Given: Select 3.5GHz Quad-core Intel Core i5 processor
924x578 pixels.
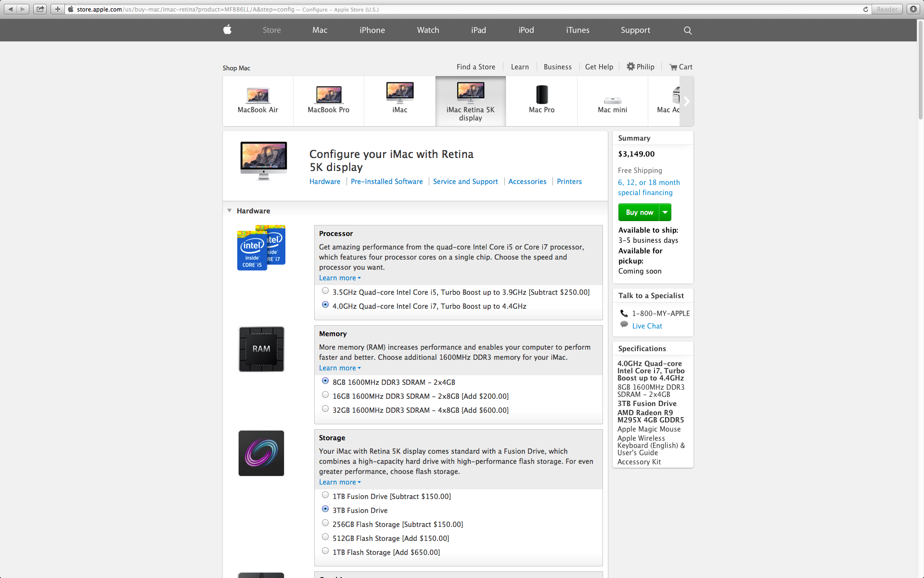Looking at the screenshot, I should pyautogui.click(x=325, y=291).
